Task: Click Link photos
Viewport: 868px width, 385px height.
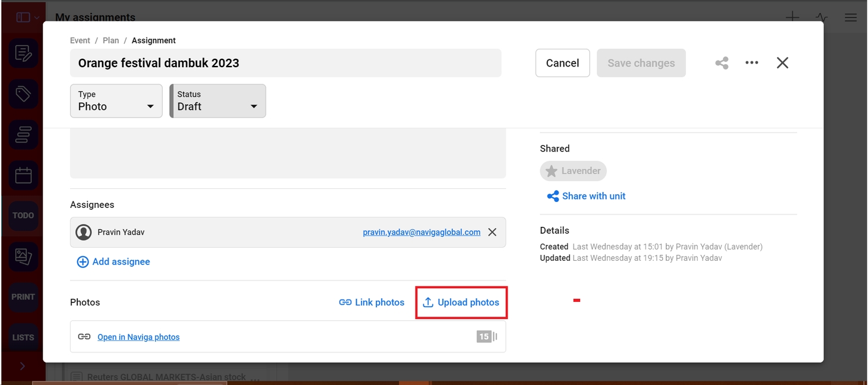Action: 372,302
